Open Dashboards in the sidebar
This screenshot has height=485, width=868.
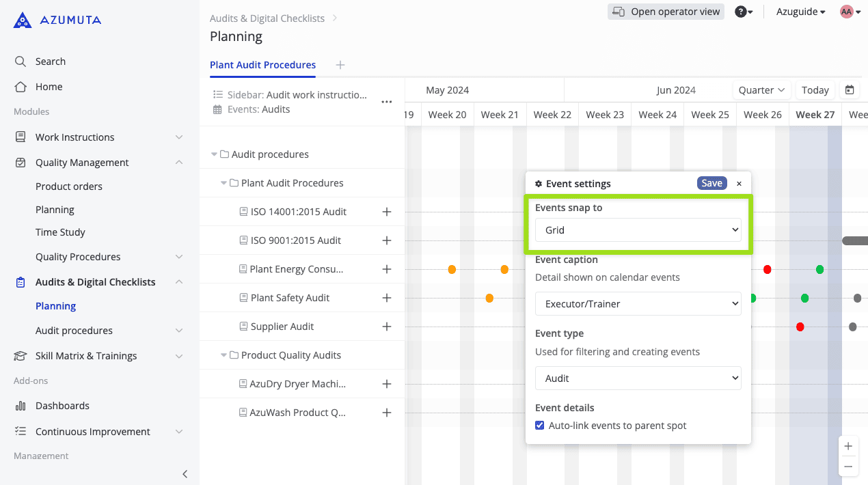click(x=62, y=406)
